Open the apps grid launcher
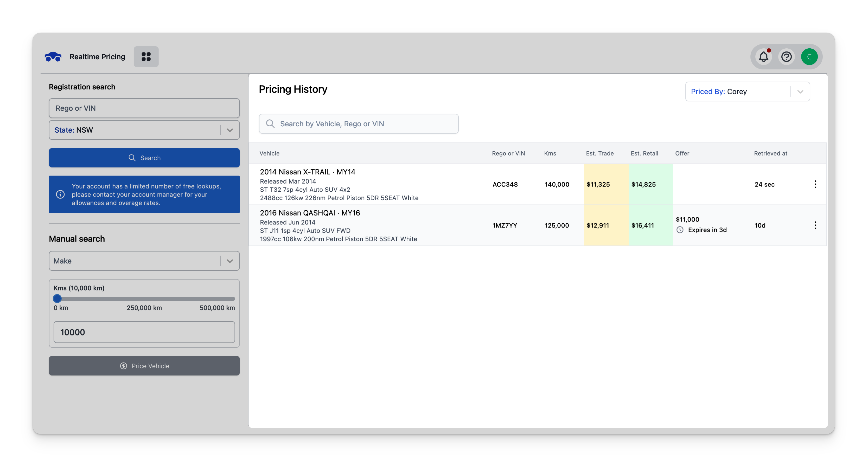 pos(146,57)
